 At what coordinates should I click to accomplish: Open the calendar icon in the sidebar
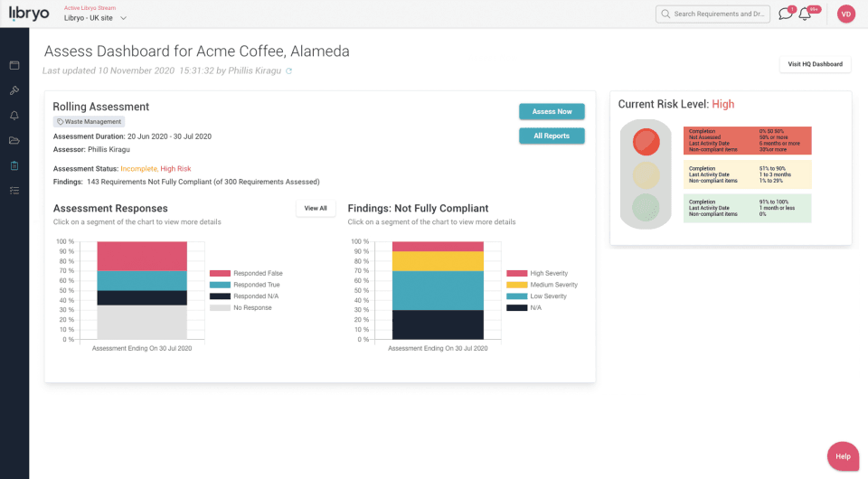coord(14,65)
